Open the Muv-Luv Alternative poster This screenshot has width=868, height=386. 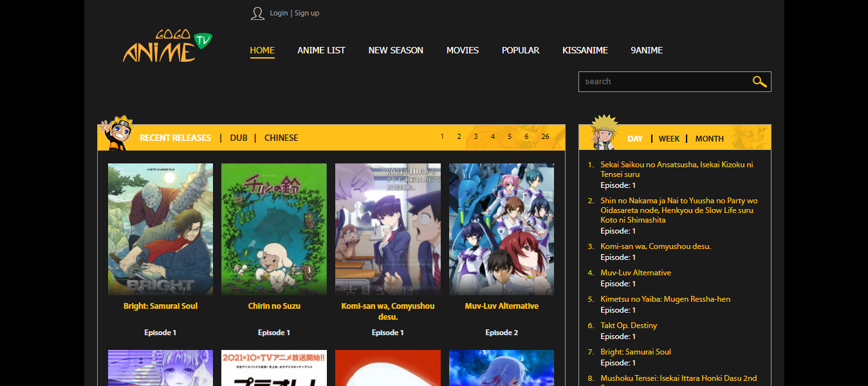[x=501, y=229]
